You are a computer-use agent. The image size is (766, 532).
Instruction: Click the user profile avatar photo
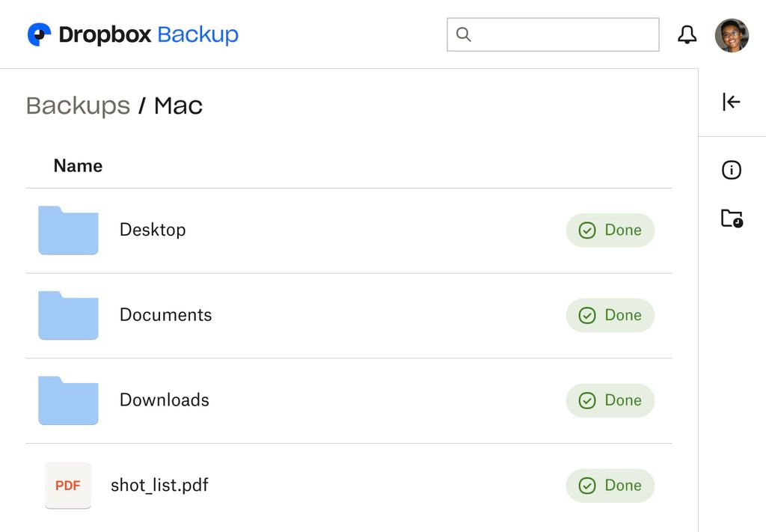[x=731, y=34]
